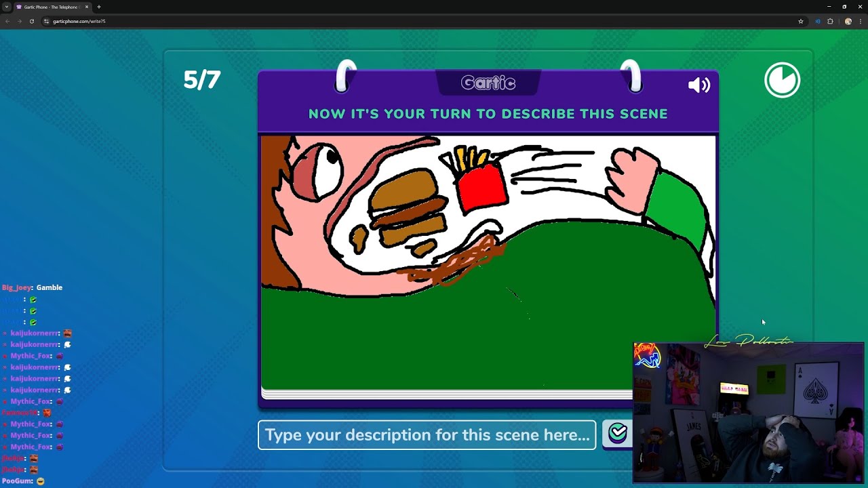The width and height of the screenshot is (868, 488).
Task: Go back to previous page
Action: click(7, 21)
